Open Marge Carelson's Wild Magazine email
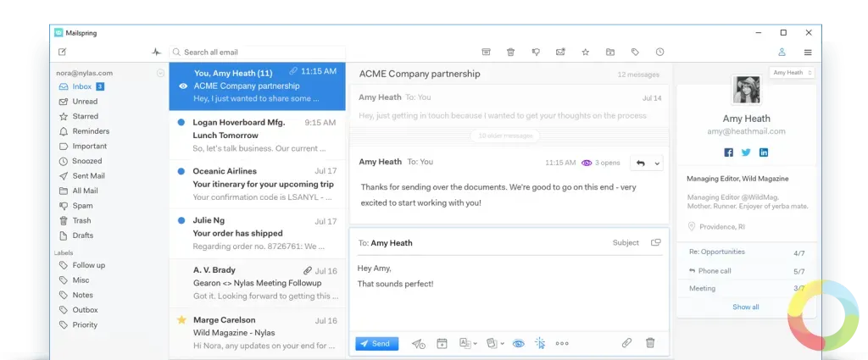868x360 pixels. [258, 332]
